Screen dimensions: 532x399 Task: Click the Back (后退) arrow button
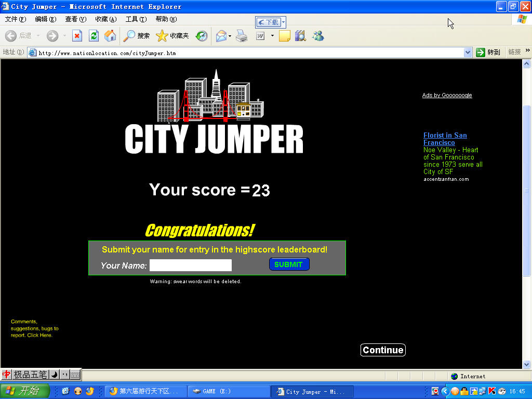click(x=17, y=36)
